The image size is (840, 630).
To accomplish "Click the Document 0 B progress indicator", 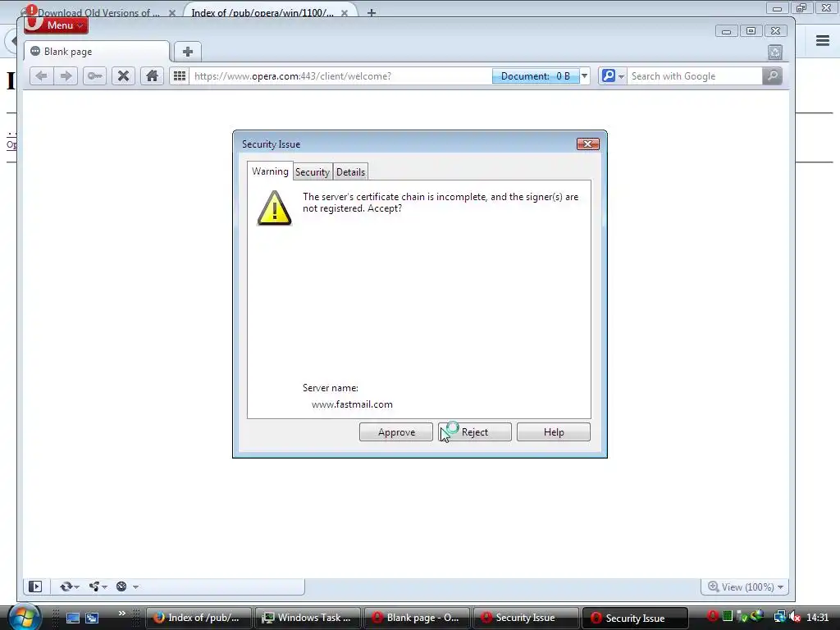I will tap(535, 76).
